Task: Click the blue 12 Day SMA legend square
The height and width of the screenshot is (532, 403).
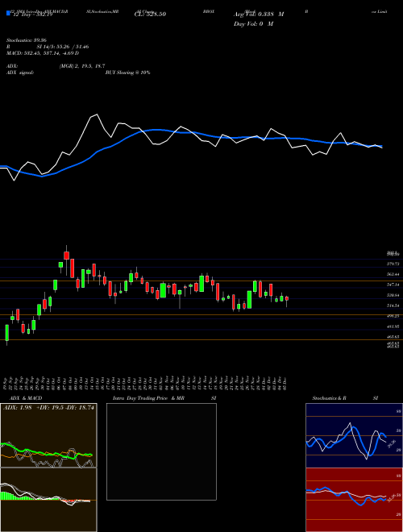Action: point(8,14)
